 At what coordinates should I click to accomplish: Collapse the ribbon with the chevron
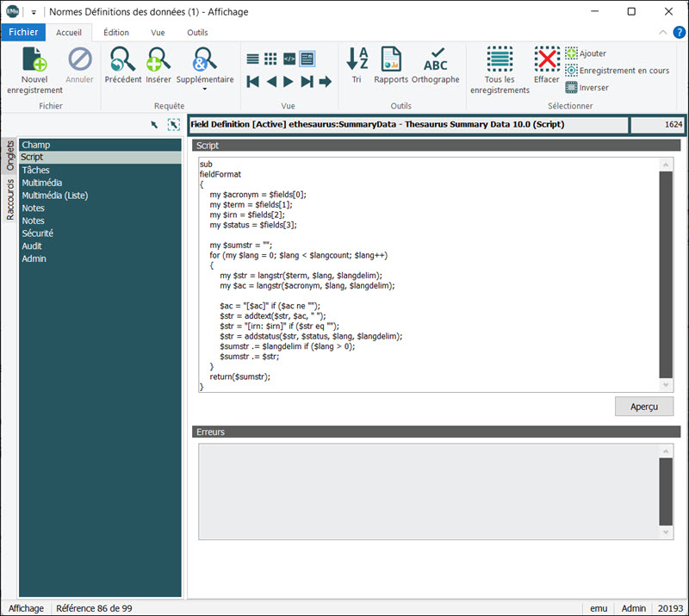pyautogui.click(x=662, y=33)
